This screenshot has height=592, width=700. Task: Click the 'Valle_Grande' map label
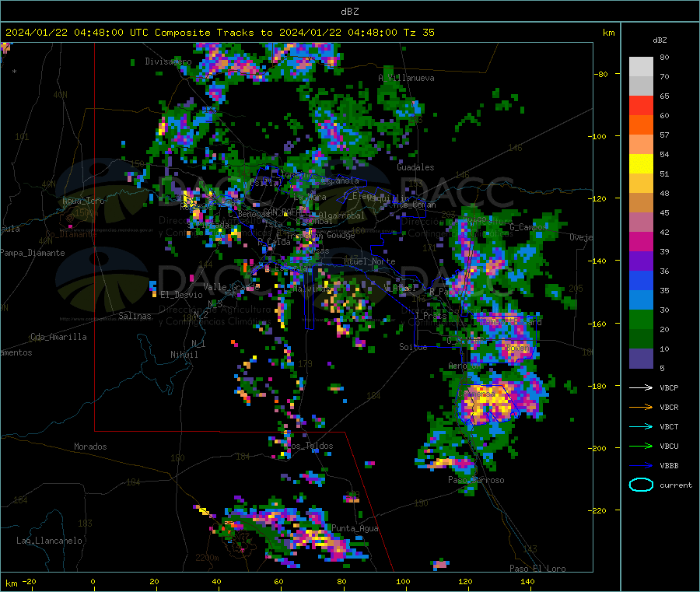click(231, 286)
